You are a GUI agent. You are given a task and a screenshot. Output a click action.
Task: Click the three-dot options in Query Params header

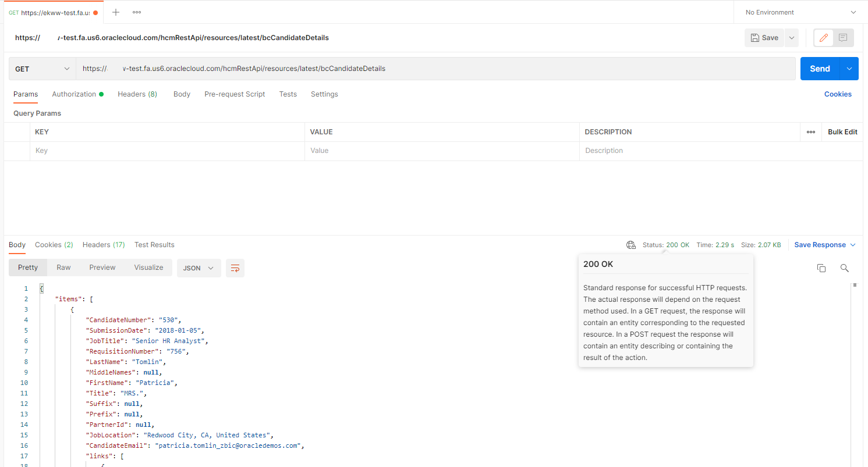click(810, 131)
